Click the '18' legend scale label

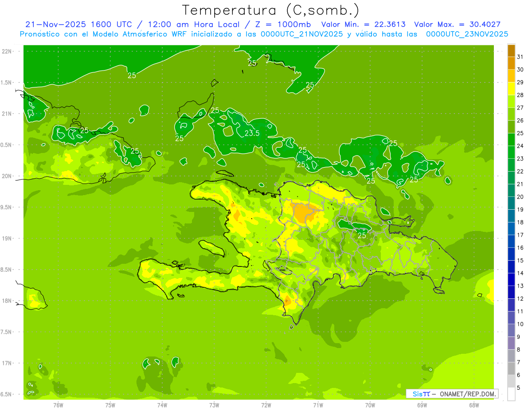pos(520,222)
